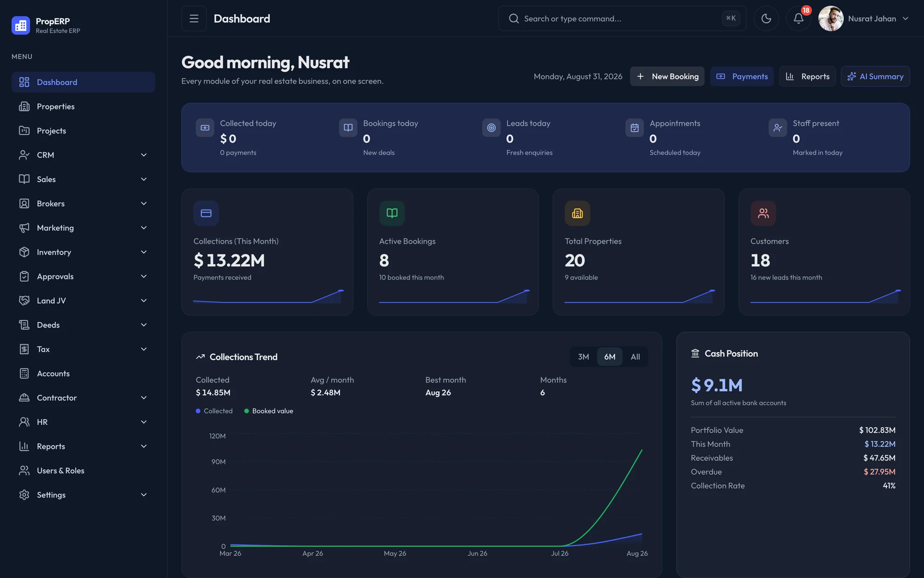Open Accounts in the sidebar
924x578 pixels.
83,373
